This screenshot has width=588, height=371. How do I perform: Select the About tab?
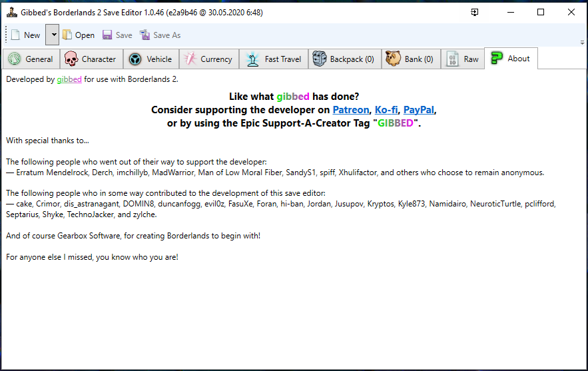[511, 58]
